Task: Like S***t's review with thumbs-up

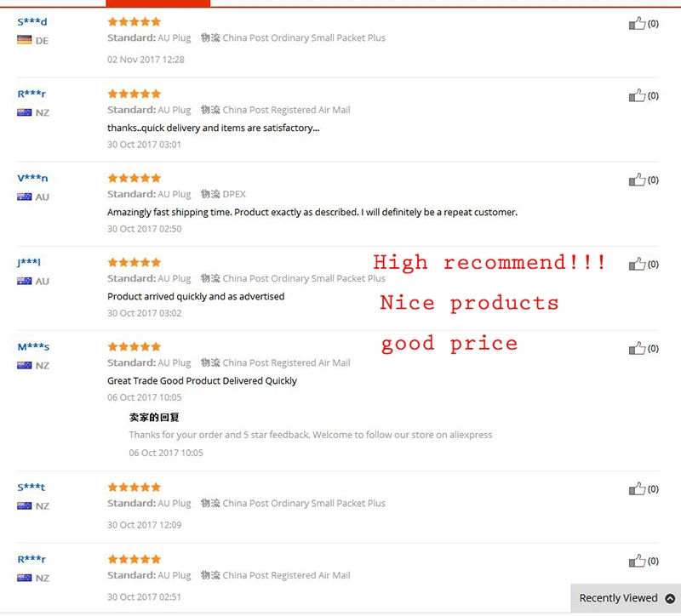Action: click(x=637, y=488)
